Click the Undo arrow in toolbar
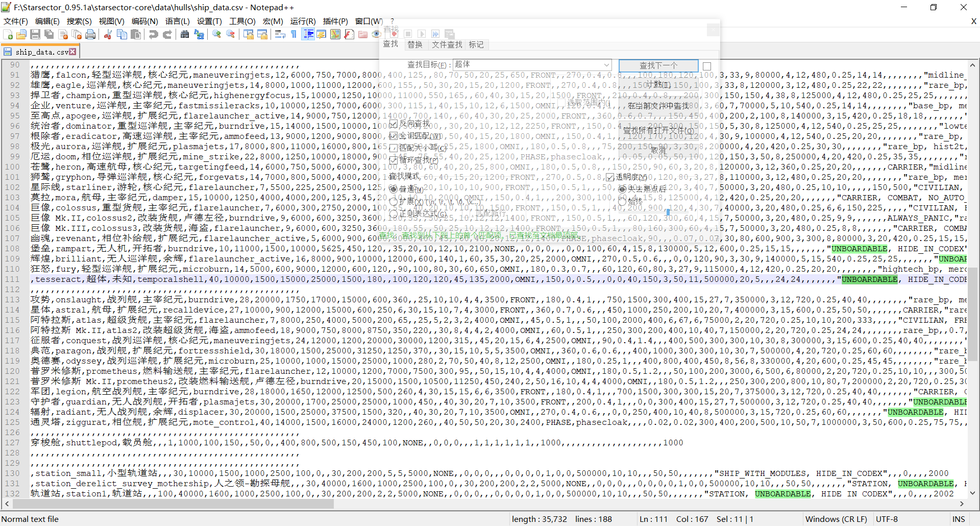This screenshot has height=526, width=980. (x=153, y=34)
